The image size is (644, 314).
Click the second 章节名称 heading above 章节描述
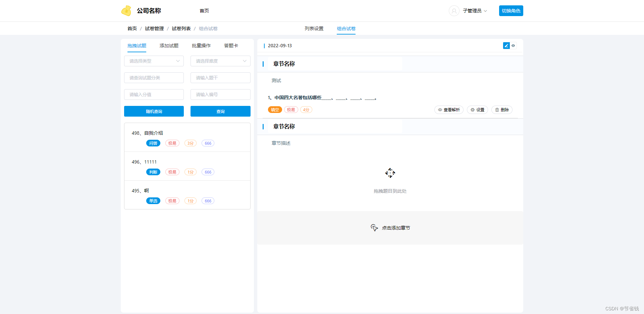(x=284, y=126)
